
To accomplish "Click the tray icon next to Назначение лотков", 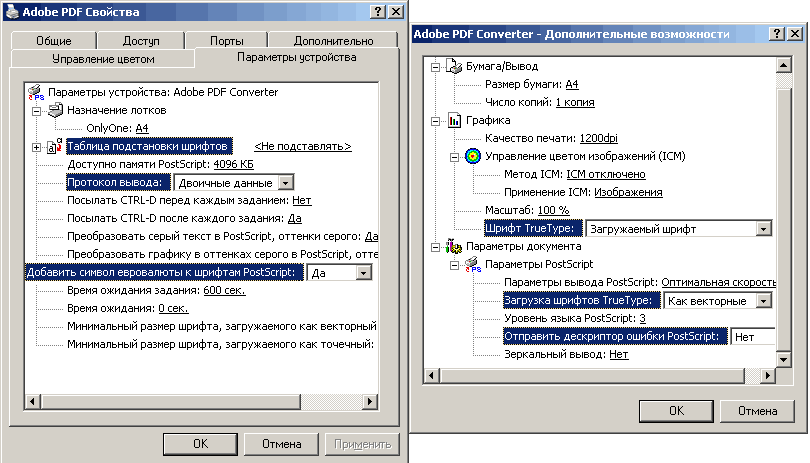I will click(55, 110).
